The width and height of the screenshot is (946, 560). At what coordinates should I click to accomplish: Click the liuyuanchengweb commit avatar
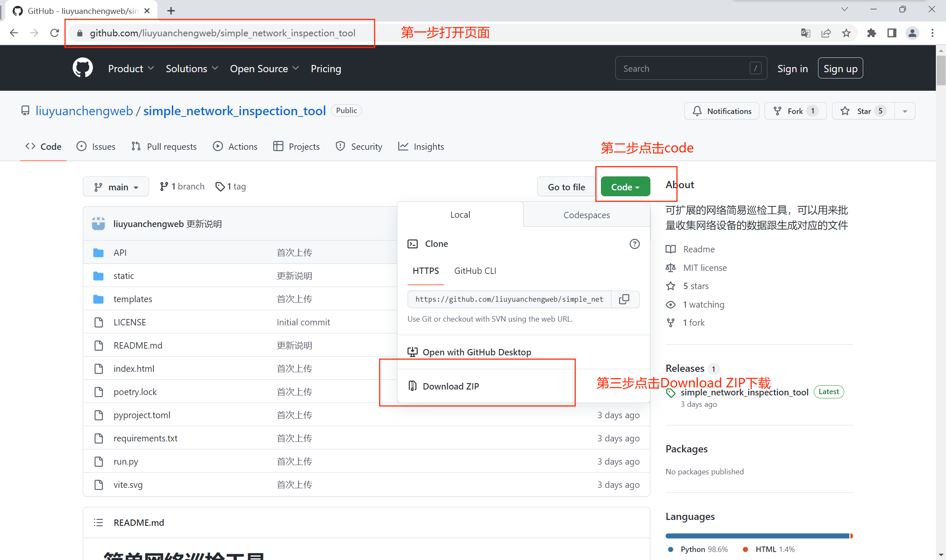pyautogui.click(x=98, y=224)
